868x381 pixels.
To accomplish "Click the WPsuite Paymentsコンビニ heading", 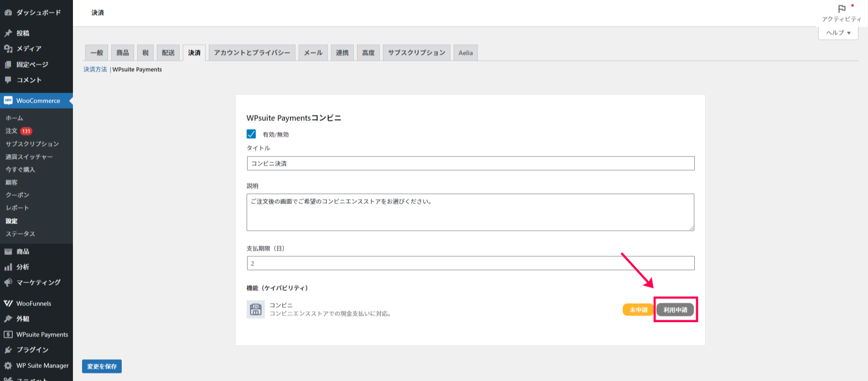I will click(x=294, y=118).
